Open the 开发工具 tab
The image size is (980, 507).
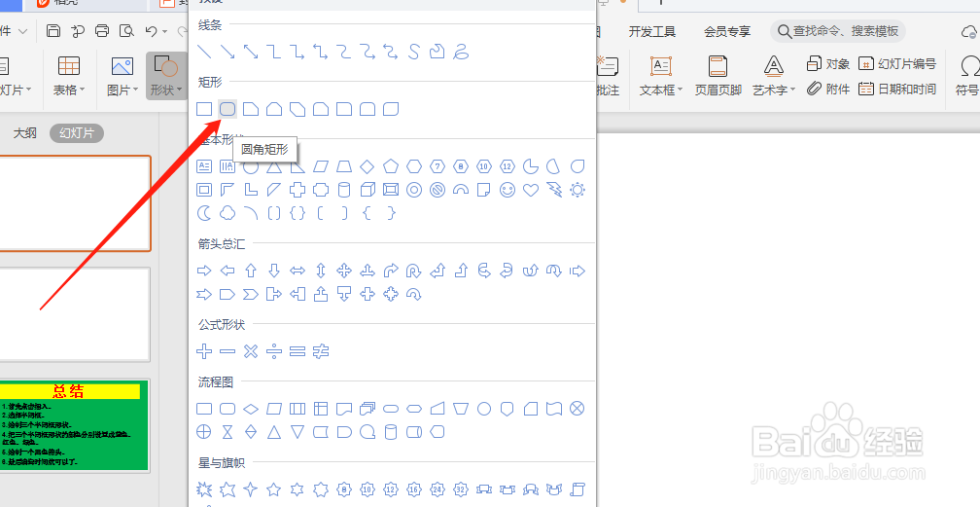click(651, 31)
